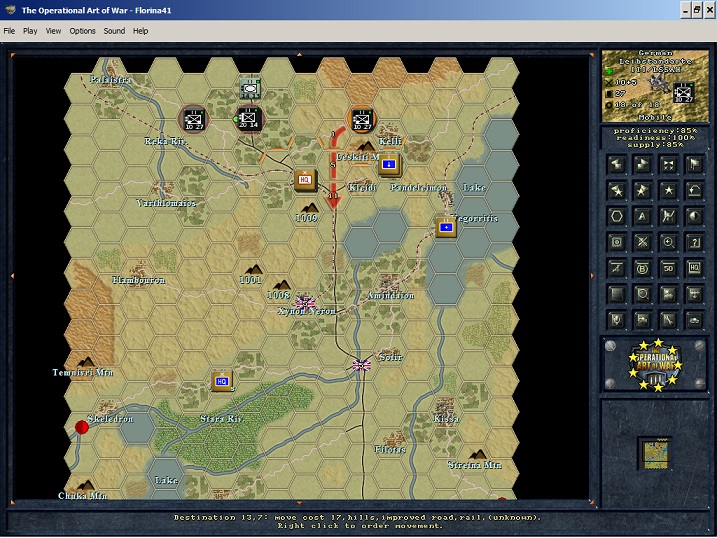
Task: Click the left-pointing flag previous unit button
Action: pos(617,165)
